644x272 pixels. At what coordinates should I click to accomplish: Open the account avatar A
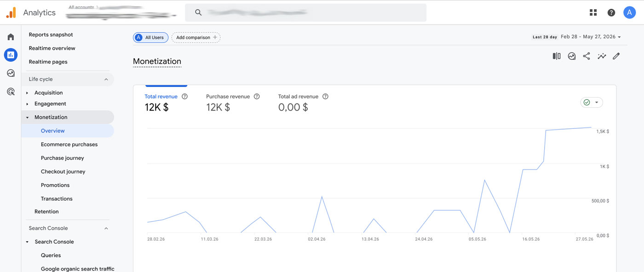click(x=629, y=12)
